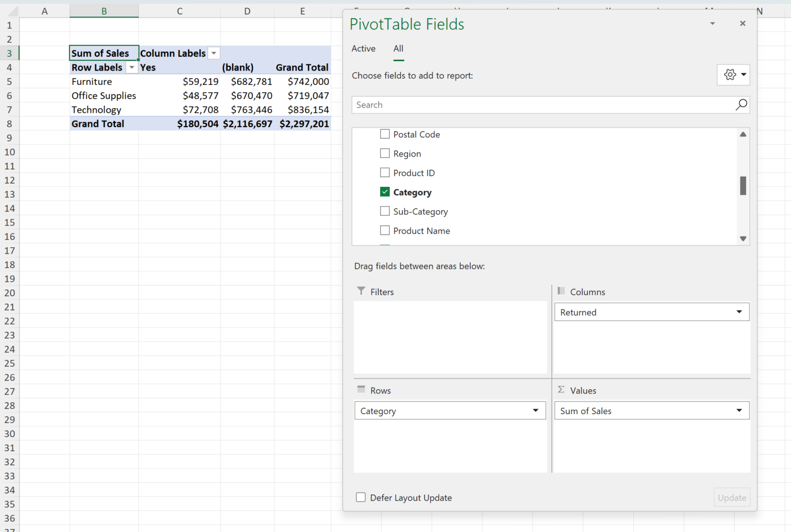Open the Tools gear icon menu
Image resolution: width=791 pixels, height=532 pixels.
coord(733,75)
